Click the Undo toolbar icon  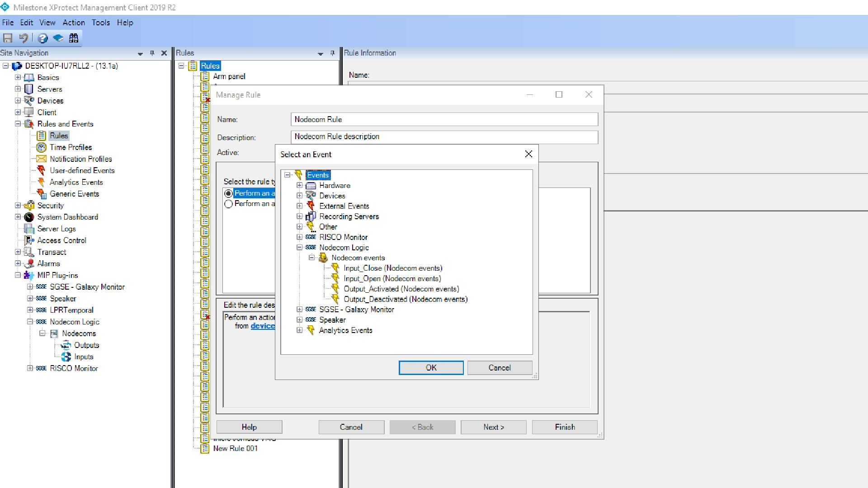pos(24,38)
